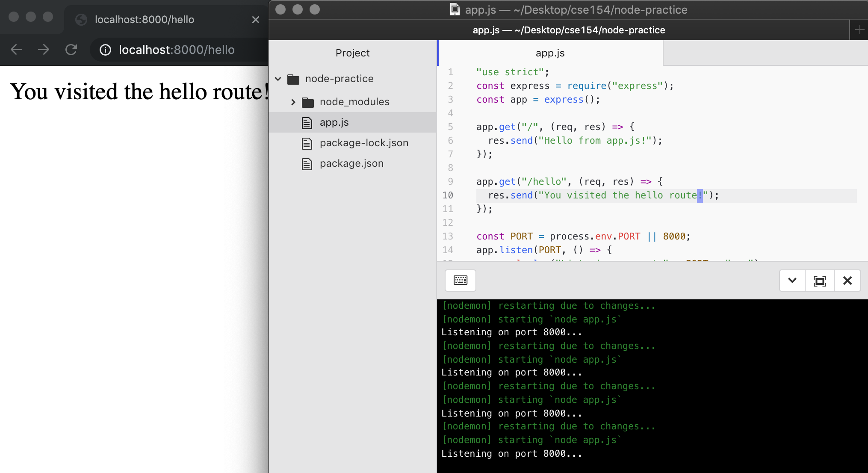The height and width of the screenshot is (473, 868).
Task: Close the localhost:8000/hello browser tab
Action: coord(255,20)
